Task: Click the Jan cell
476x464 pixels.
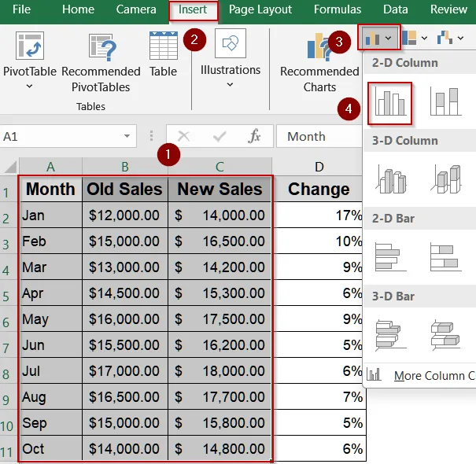Action: coord(50,215)
